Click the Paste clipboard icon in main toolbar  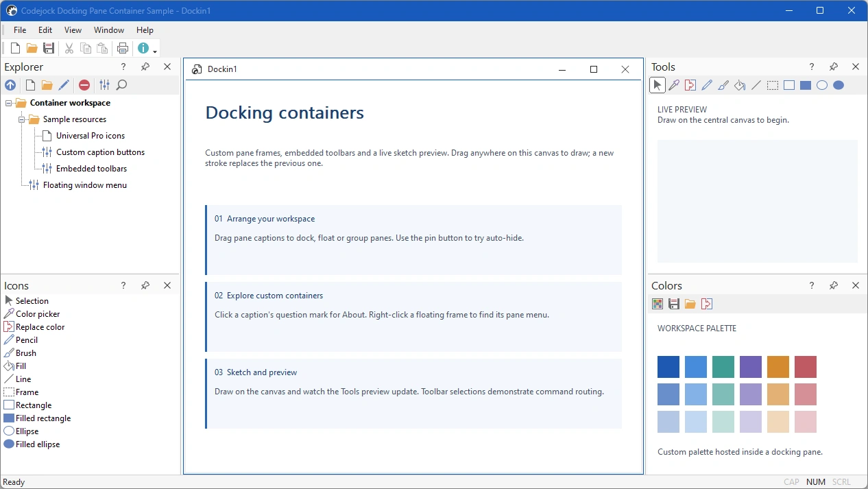pyautogui.click(x=102, y=48)
